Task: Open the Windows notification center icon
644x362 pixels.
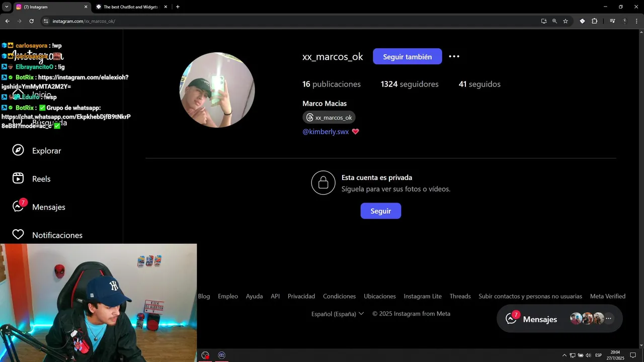Action: click(633, 355)
